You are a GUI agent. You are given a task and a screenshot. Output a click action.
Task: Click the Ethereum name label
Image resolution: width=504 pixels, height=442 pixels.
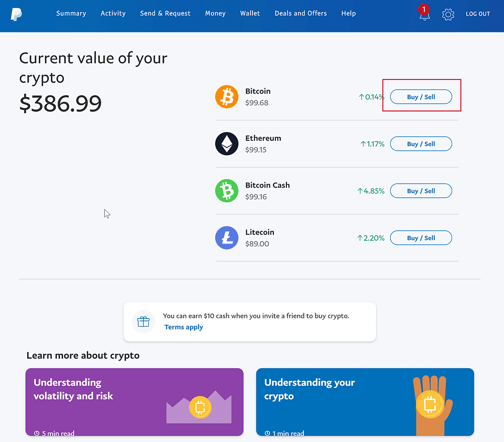pyautogui.click(x=263, y=138)
